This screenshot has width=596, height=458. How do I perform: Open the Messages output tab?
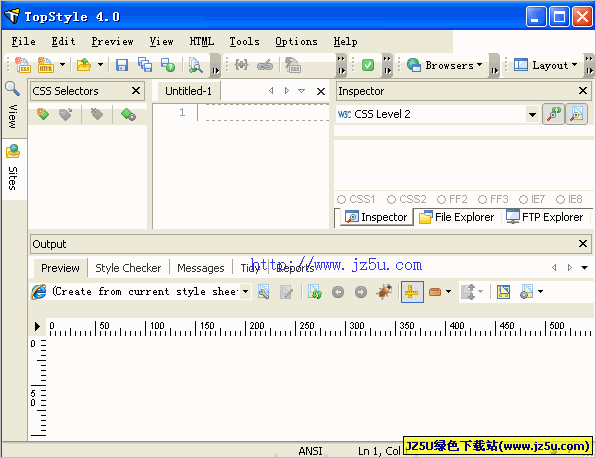point(201,268)
